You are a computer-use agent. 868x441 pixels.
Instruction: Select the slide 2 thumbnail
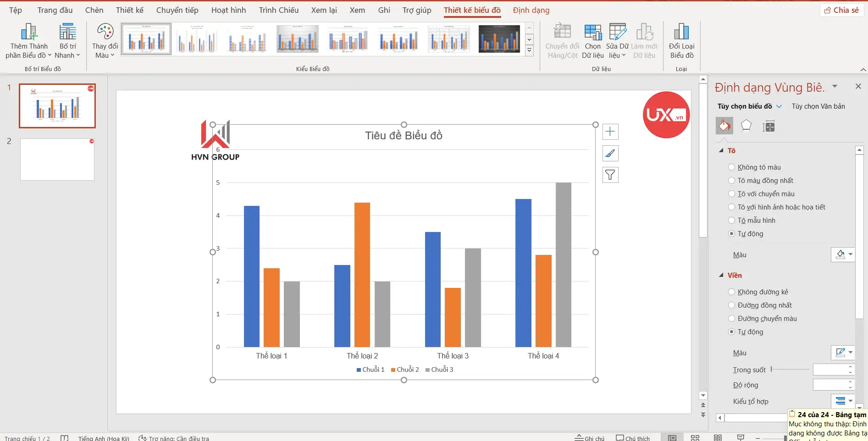click(x=57, y=160)
